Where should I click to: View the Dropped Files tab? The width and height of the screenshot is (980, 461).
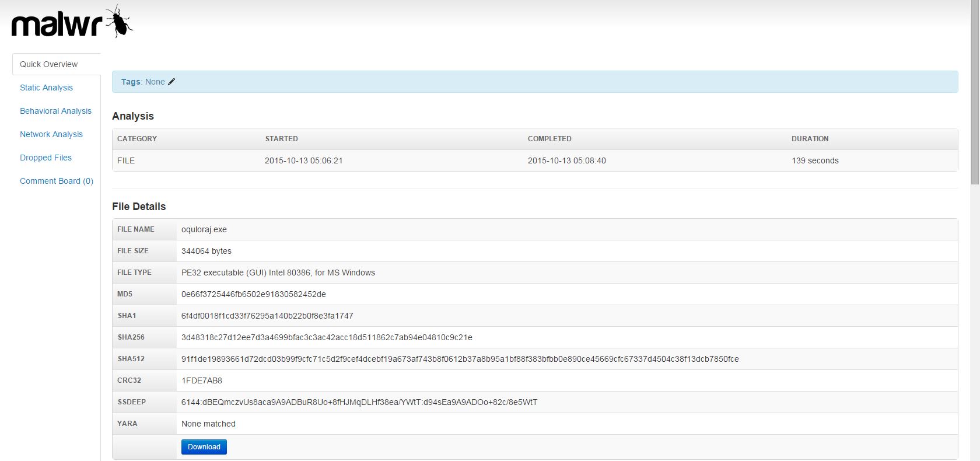pyautogui.click(x=45, y=158)
